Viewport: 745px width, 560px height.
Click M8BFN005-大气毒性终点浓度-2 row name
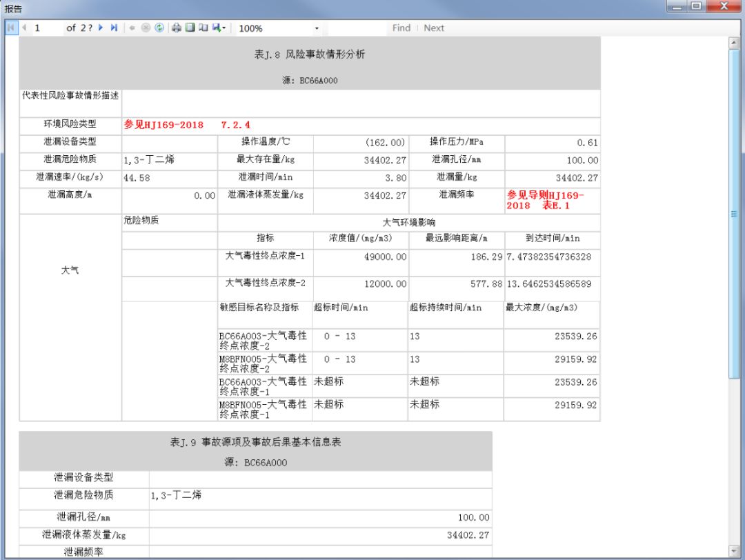click(x=264, y=363)
